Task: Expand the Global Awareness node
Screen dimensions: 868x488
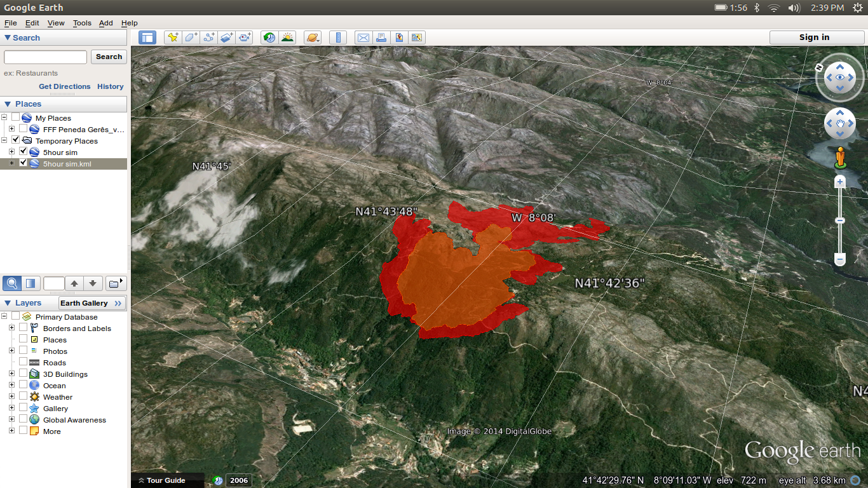Action: click(11, 419)
